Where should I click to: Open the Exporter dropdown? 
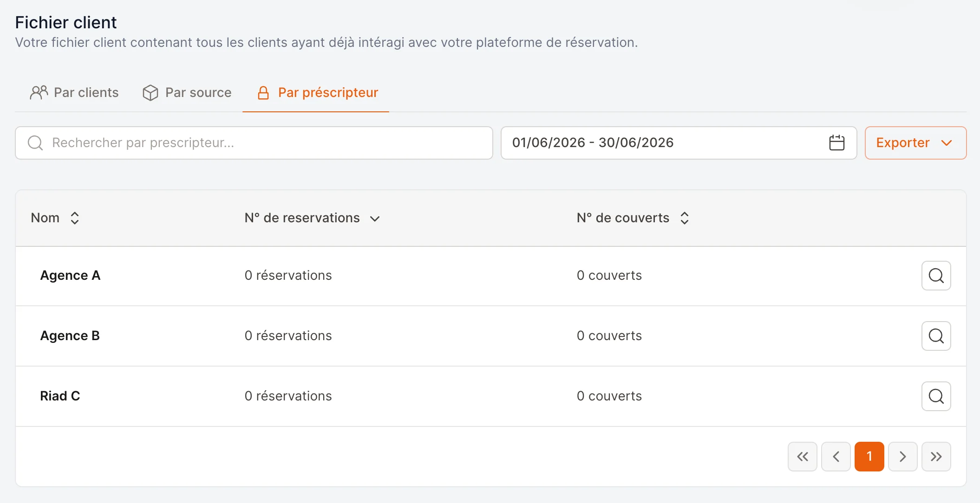coord(915,143)
